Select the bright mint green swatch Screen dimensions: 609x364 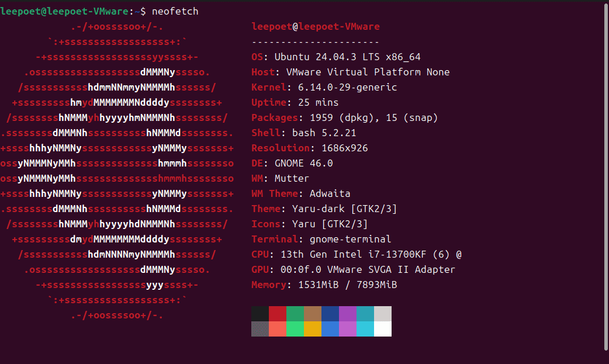(295, 329)
